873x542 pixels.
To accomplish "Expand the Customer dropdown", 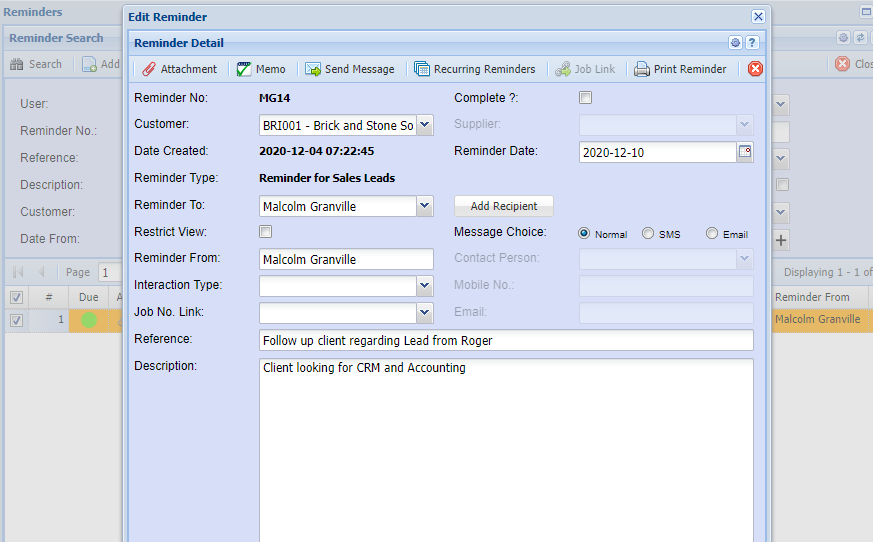I will pyautogui.click(x=424, y=125).
